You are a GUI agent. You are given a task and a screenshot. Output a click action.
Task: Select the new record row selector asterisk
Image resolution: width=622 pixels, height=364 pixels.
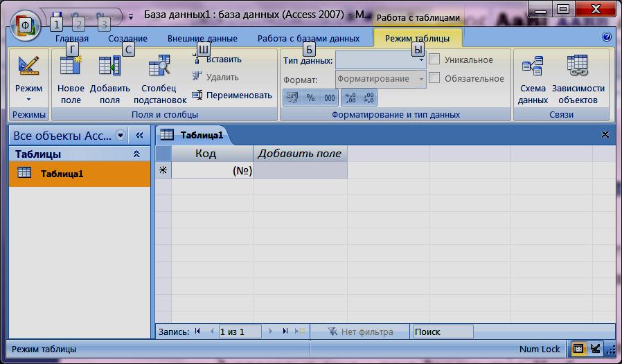click(163, 170)
